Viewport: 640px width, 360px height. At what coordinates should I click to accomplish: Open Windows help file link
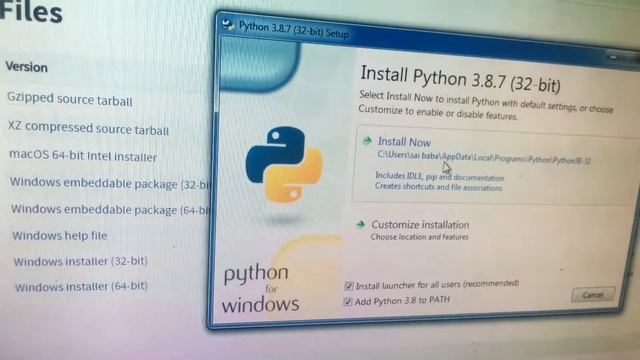60,236
